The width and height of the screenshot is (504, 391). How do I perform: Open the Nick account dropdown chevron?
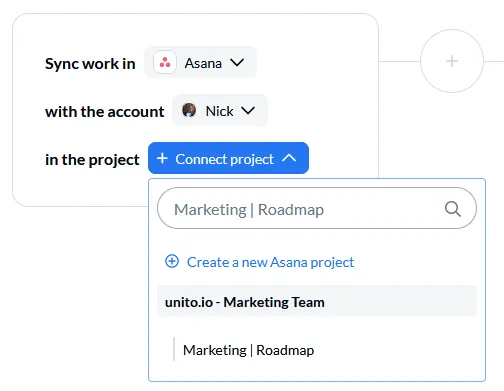248,110
